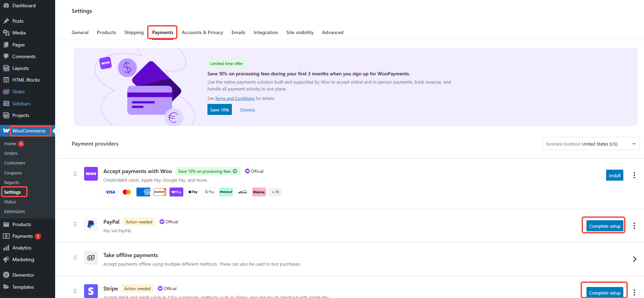Switch to the Products settings tab
The image size is (644, 298).
(106, 32)
